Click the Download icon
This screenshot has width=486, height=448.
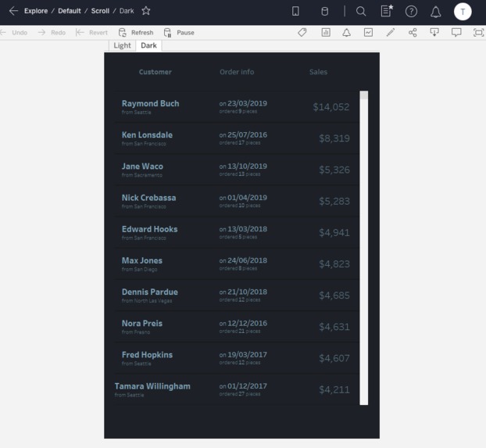tap(434, 32)
